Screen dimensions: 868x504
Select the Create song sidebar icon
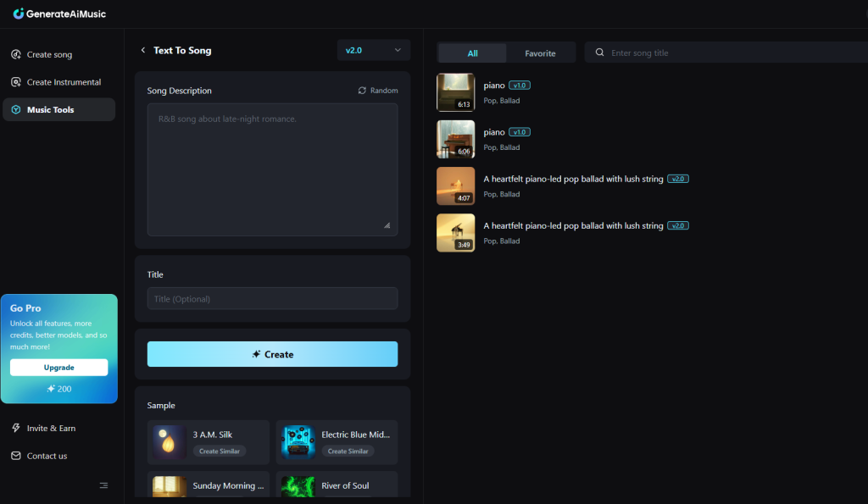[17, 54]
